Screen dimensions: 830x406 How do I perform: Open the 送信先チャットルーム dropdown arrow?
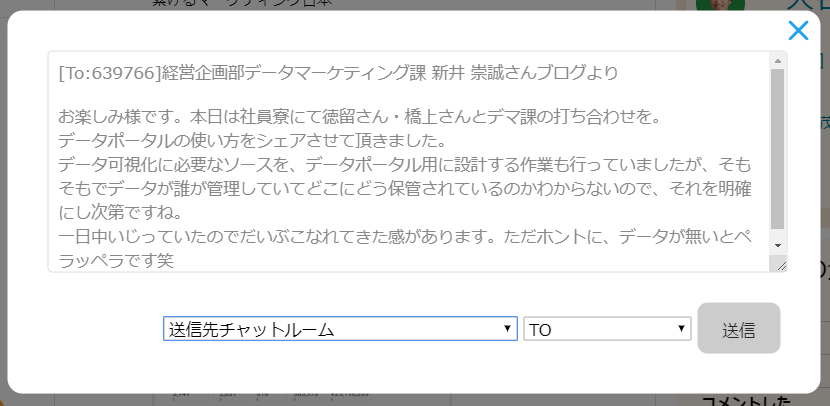coord(508,329)
